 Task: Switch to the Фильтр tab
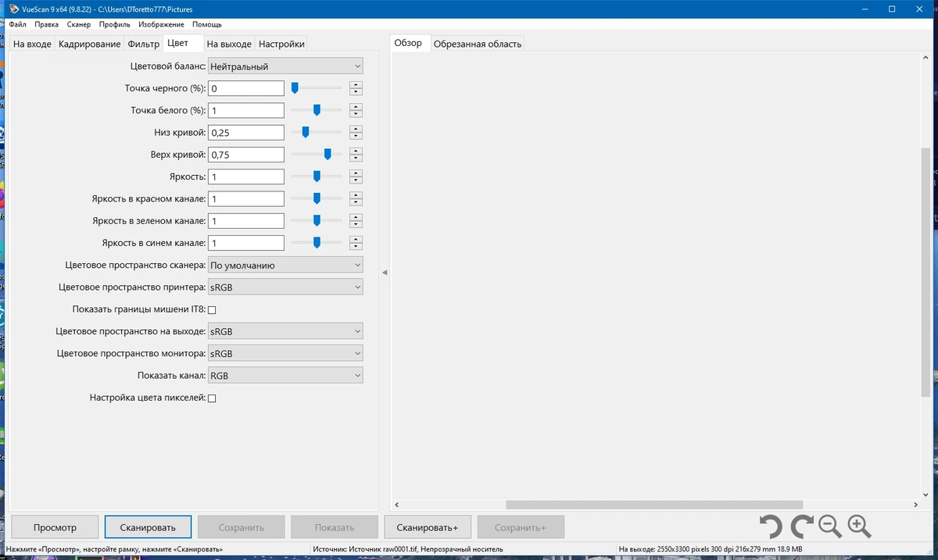144,44
